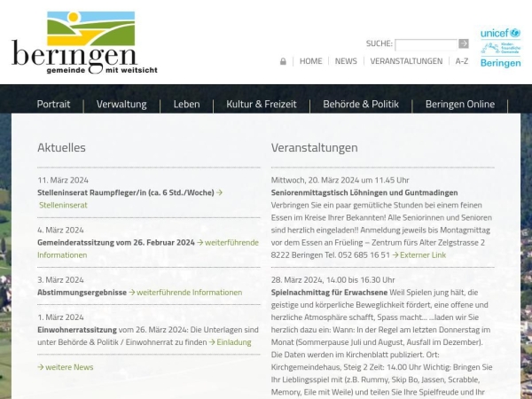The height and width of the screenshot is (399, 532).
Task: Open the A-Z index
Action: pos(462,61)
